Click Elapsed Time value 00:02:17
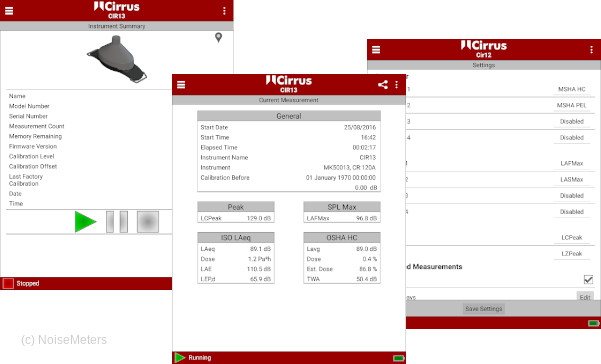The width and height of the screenshot is (601, 364). 364,148
